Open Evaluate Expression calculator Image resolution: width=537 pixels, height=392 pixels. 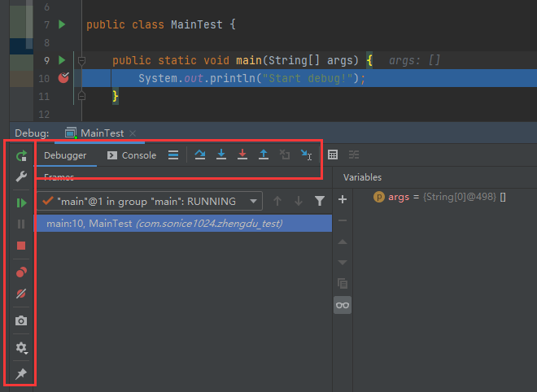click(332, 155)
